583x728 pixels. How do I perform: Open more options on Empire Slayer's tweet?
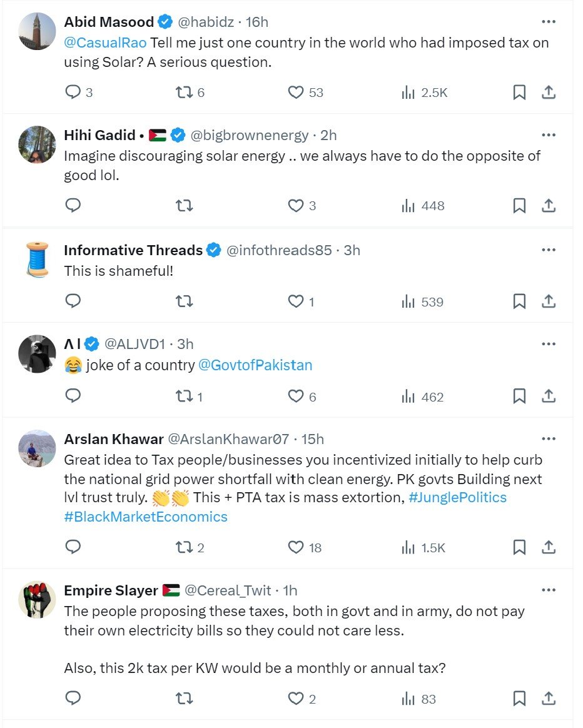point(549,590)
